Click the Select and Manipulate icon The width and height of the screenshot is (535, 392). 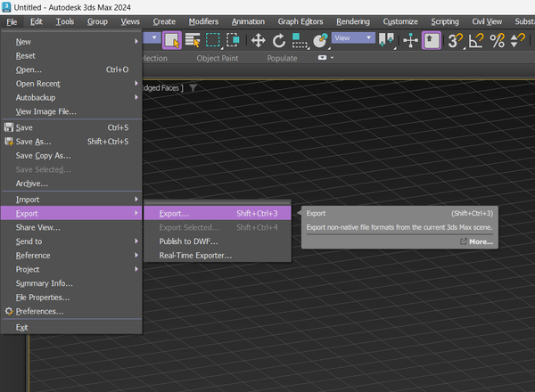[410, 41]
